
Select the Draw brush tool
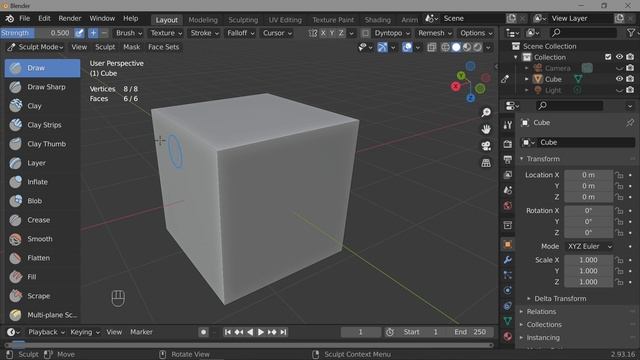pyautogui.click(x=42, y=68)
